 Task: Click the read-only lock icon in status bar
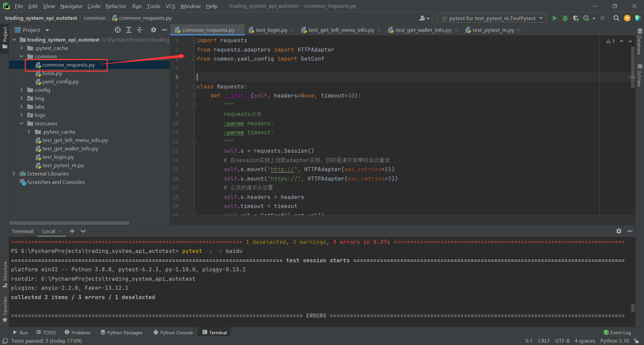pos(636,341)
